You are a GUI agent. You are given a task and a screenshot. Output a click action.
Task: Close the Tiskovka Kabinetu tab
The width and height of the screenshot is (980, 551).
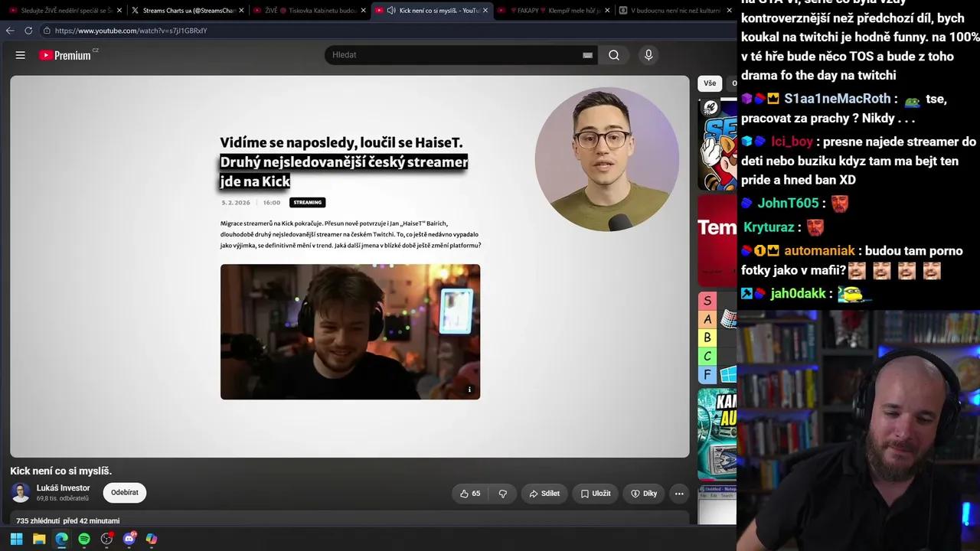point(363,11)
